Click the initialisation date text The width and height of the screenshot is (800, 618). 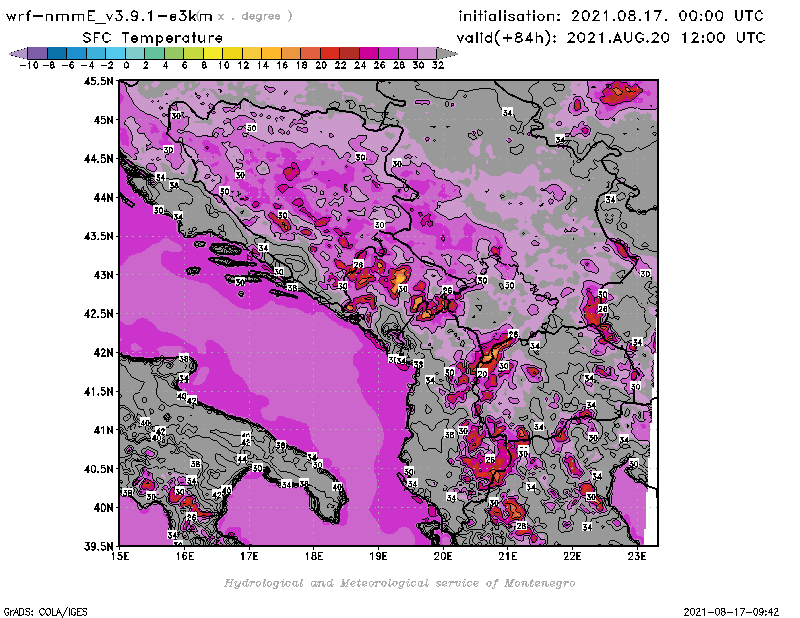pyautogui.click(x=611, y=16)
